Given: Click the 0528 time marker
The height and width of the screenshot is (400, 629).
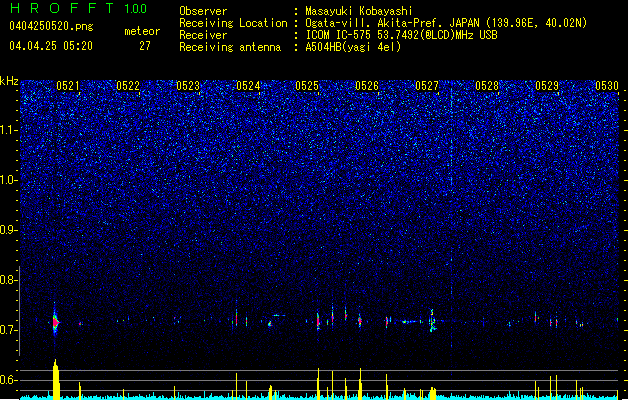Looking at the screenshot, I should pos(487,86).
